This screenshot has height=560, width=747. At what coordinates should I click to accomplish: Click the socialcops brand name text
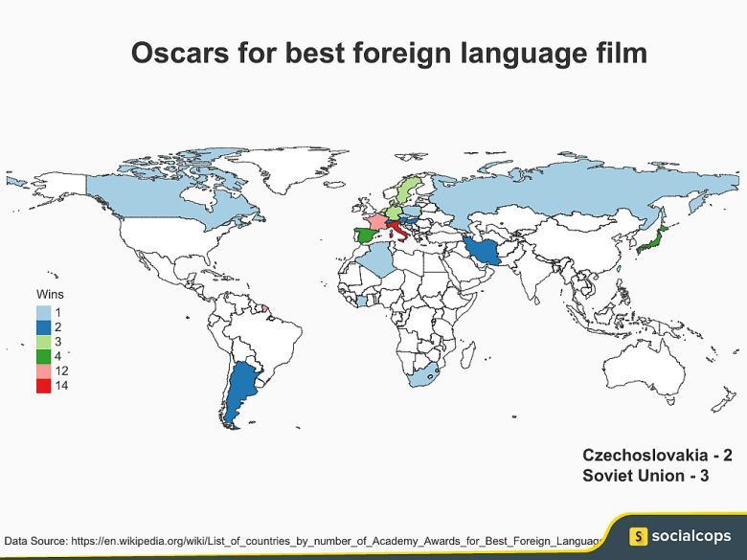691,536
